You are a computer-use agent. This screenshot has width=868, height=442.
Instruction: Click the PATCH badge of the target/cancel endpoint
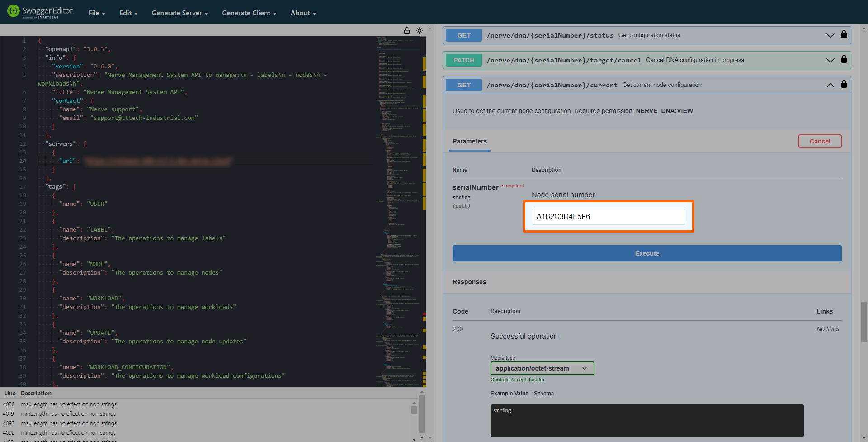coord(463,60)
